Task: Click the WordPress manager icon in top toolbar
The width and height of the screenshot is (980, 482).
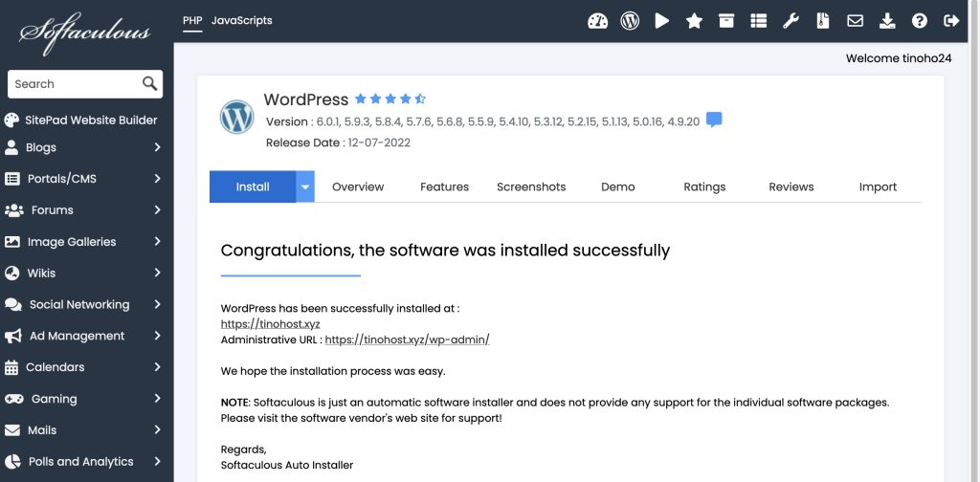Action: 630,21
